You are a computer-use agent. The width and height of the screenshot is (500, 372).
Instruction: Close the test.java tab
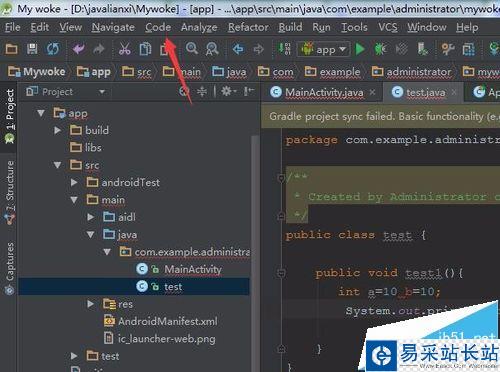tap(454, 92)
